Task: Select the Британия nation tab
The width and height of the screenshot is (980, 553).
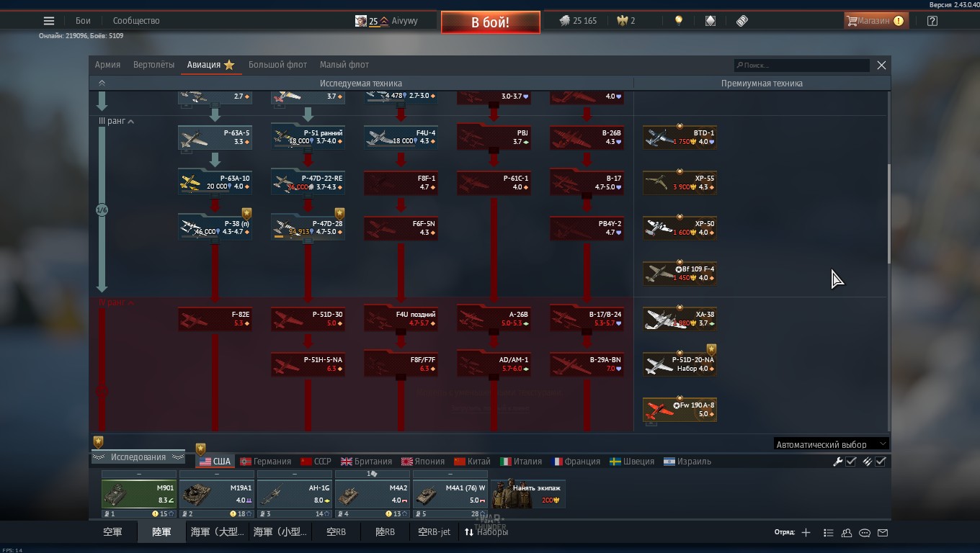Action: [x=366, y=462]
